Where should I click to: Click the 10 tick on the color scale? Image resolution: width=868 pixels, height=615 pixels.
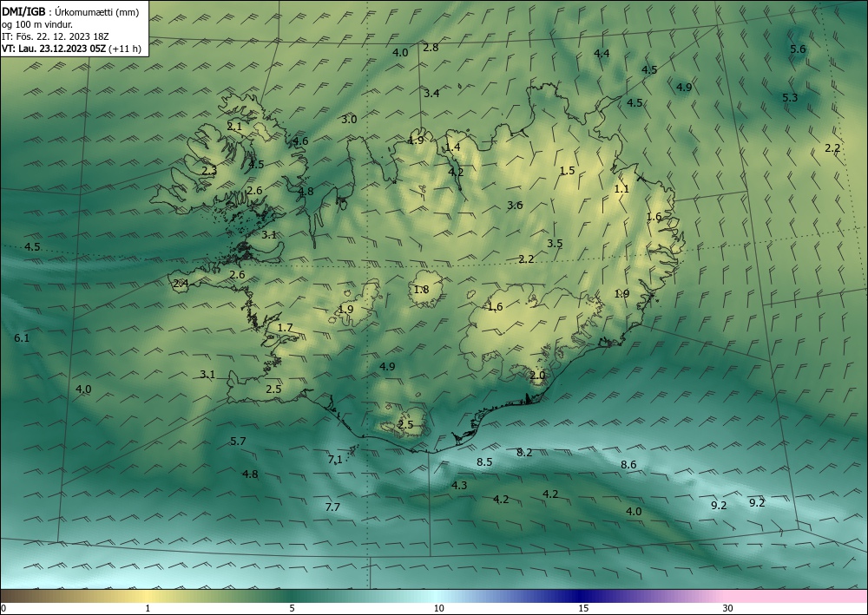tap(439, 609)
